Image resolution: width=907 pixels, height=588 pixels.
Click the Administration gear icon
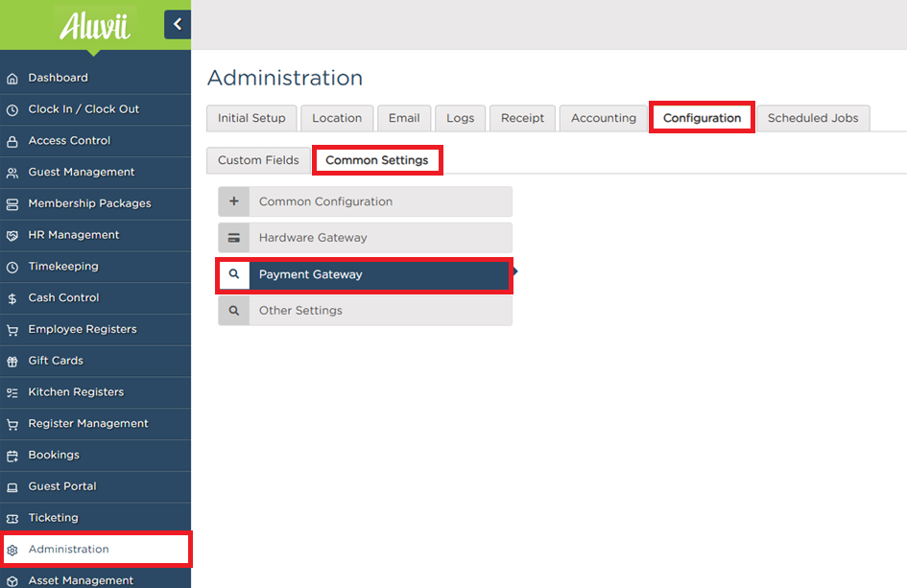click(x=12, y=550)
